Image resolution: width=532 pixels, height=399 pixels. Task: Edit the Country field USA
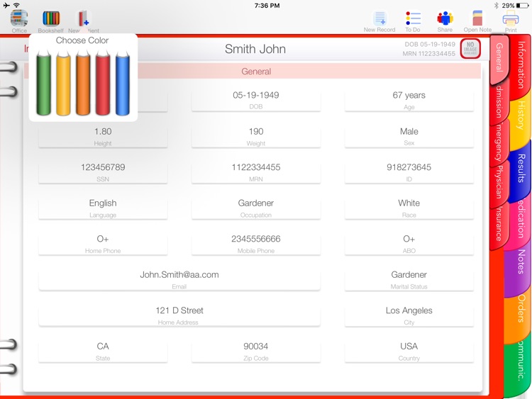409,352
